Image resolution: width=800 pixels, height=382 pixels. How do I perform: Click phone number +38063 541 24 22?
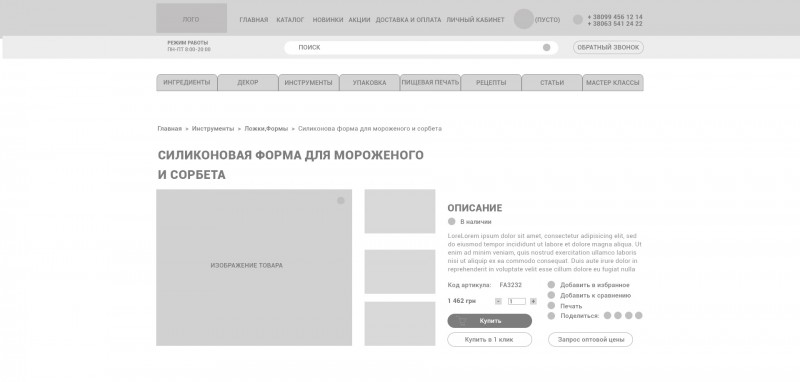(x=615, y=23)
